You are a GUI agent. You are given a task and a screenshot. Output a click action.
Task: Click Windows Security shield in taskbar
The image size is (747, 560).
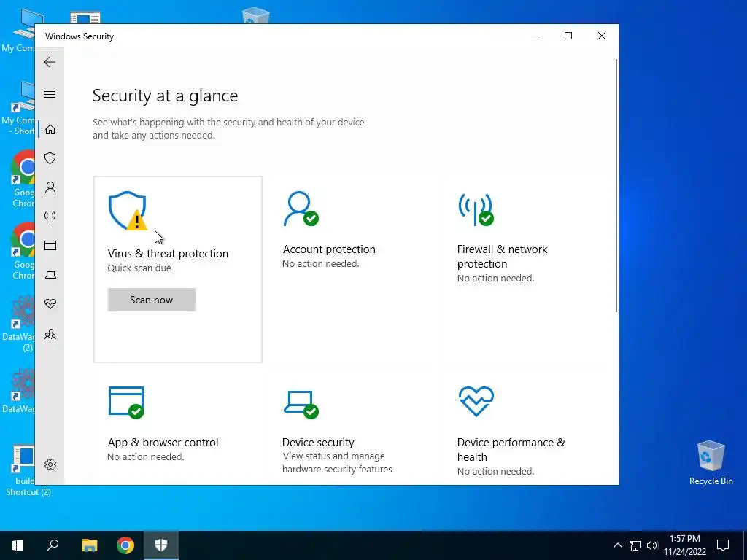[x=161, y=545]
